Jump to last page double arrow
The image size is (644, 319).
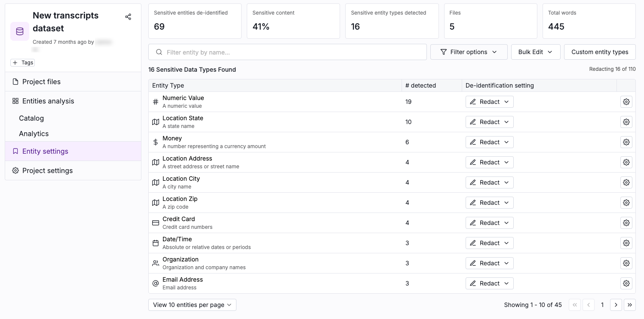click(629, 305)
